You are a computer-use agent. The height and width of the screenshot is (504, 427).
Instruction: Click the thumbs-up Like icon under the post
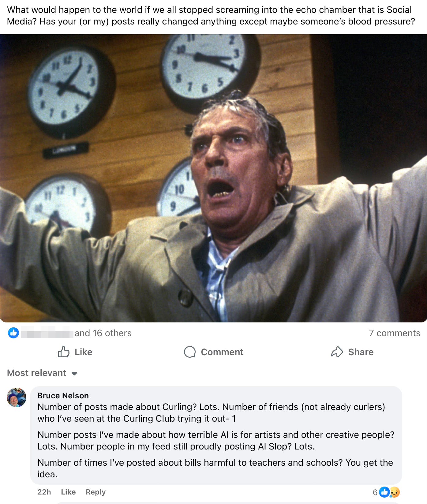click(64, 352)
